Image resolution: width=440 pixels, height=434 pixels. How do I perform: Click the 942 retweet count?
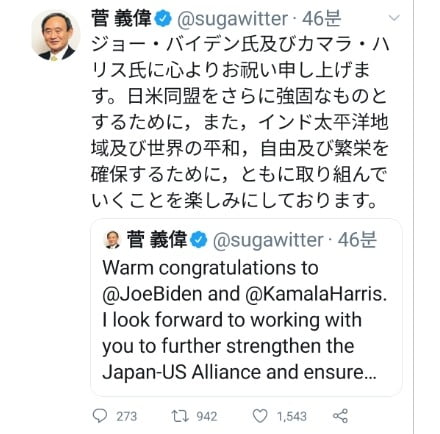pyautogui.click(x=207, y=416)
